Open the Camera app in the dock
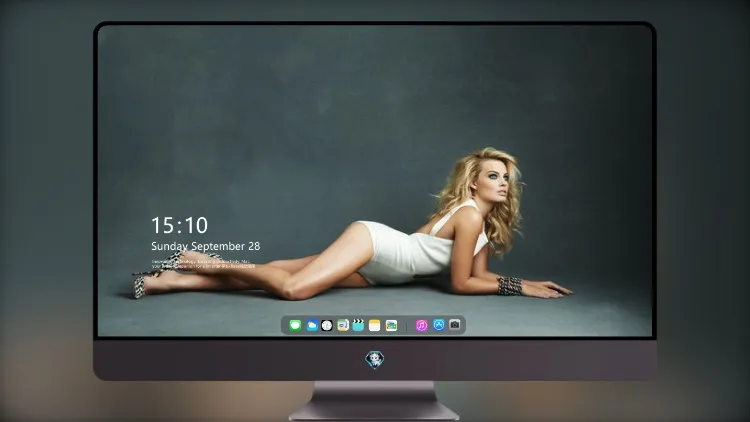This screenshot has height=422, width=750. (x=455, y=325)
